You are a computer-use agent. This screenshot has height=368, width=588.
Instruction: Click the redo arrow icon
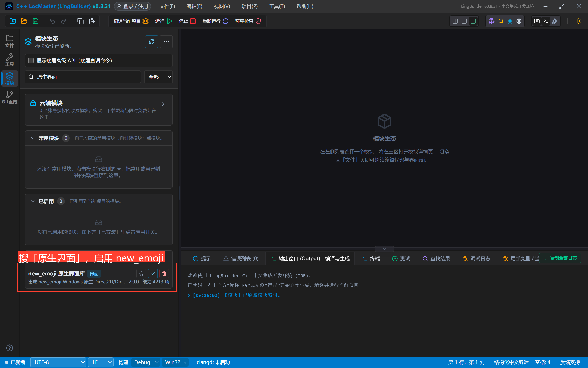(x=64, y=21)
